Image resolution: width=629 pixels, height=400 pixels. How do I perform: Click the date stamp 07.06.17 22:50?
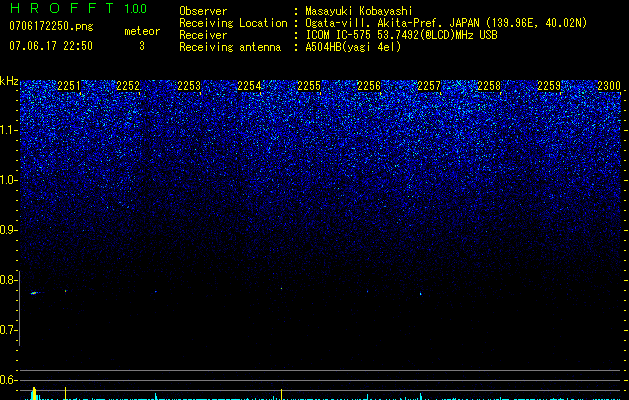(x=51, y=46)
